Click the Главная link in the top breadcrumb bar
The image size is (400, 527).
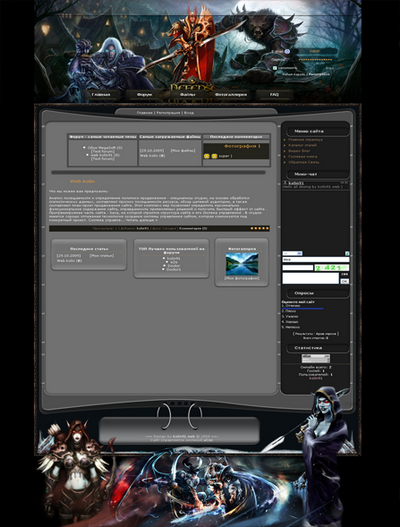[x=145, y=113]
